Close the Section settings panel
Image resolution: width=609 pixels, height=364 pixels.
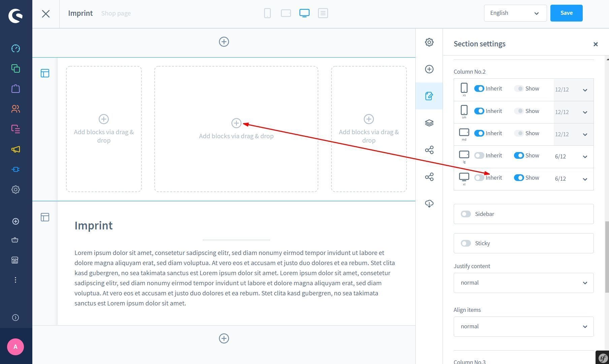coord(596,44)
